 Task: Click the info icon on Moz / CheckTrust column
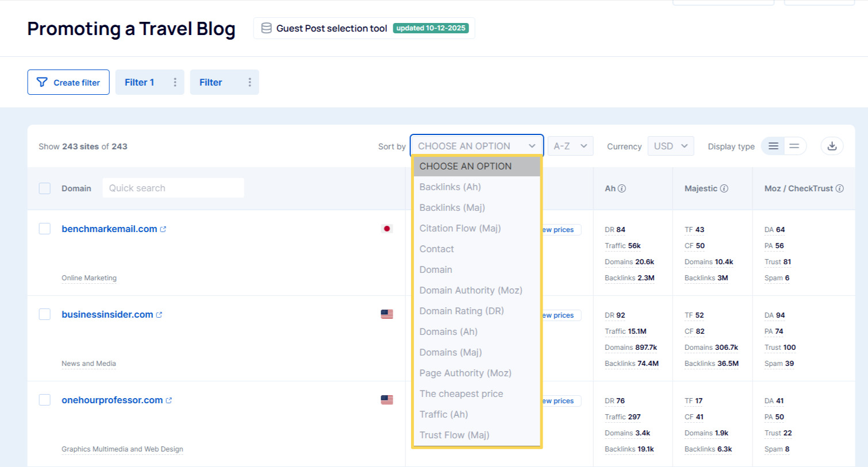click(x=840, y=188)
